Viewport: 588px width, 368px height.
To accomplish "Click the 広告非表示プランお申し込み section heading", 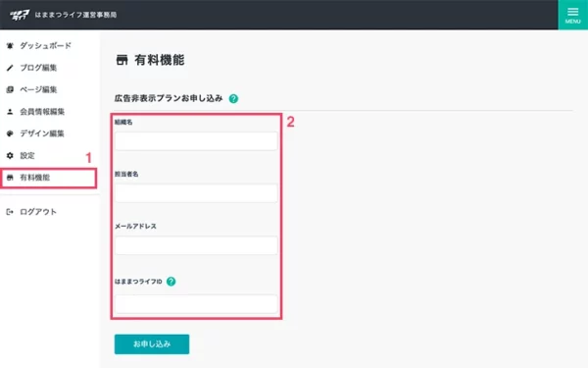I will (x=169, y=98).
